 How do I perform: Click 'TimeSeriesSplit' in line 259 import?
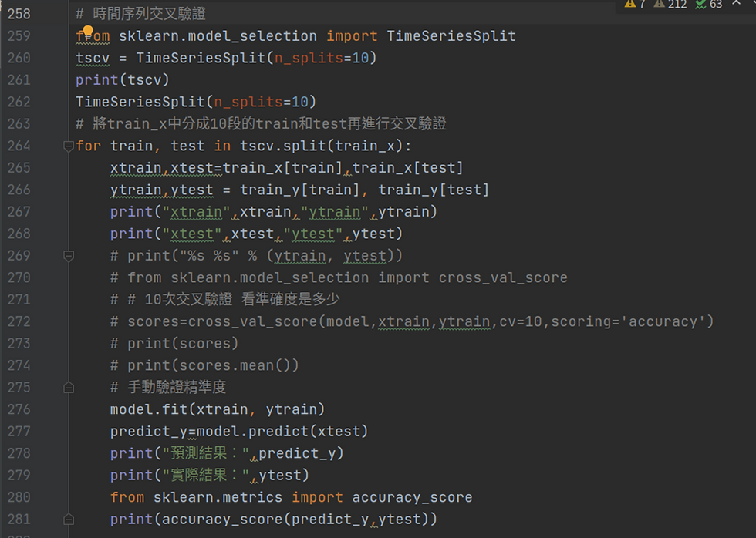(451, 36)
